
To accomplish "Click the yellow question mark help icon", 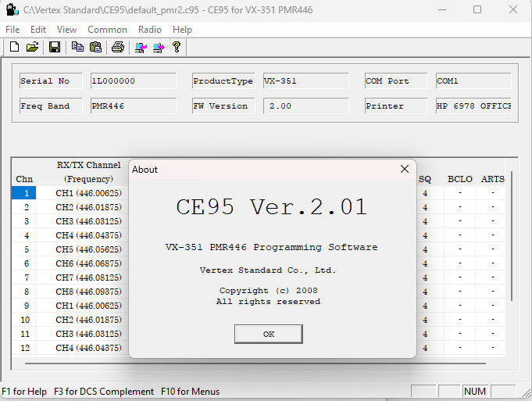I will [177, 47].
